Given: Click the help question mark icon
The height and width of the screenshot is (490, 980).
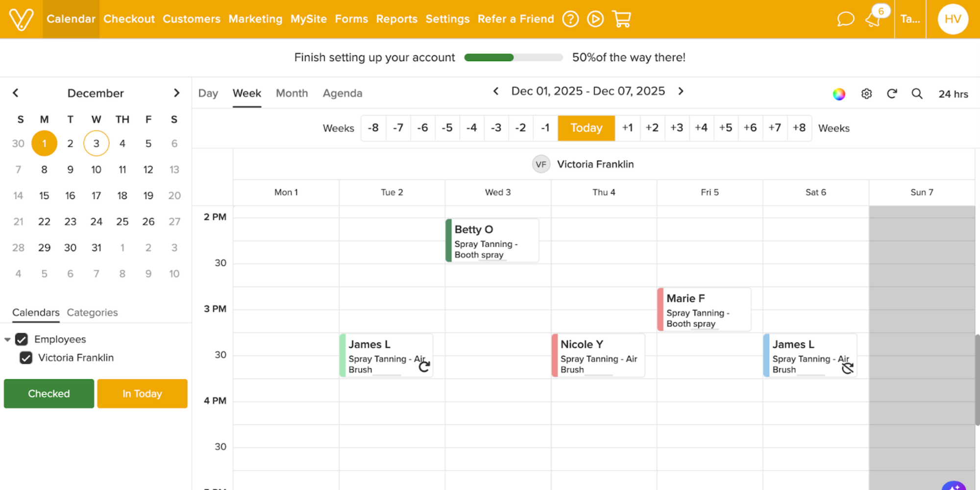Looking at the screenshot, I should (570, 19).
